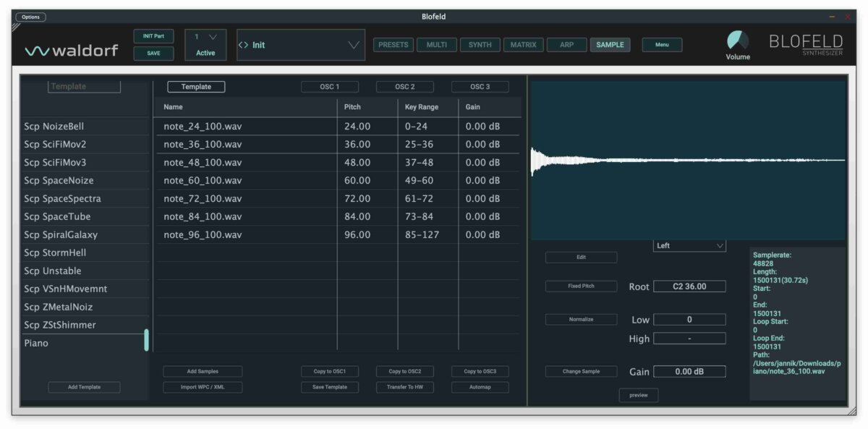
Task: Copy the sample to OSC1
Action: (329, 370)
